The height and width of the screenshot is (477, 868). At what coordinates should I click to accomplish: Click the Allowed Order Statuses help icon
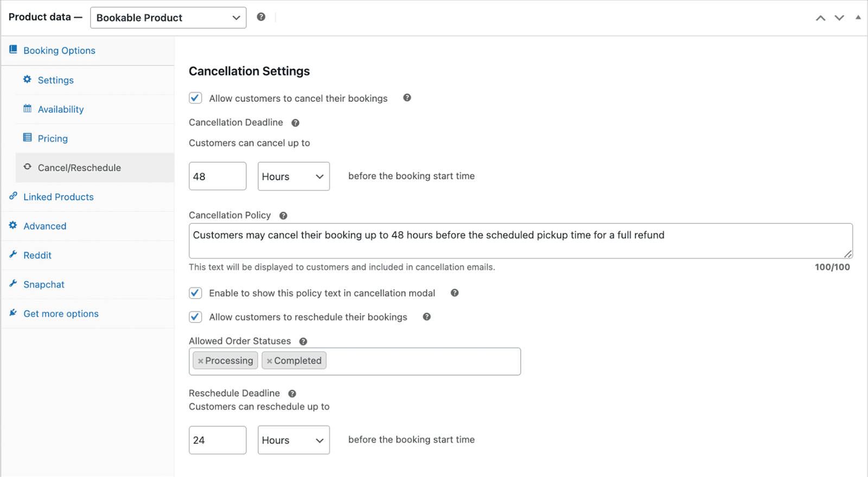click(x=303, y=341)
